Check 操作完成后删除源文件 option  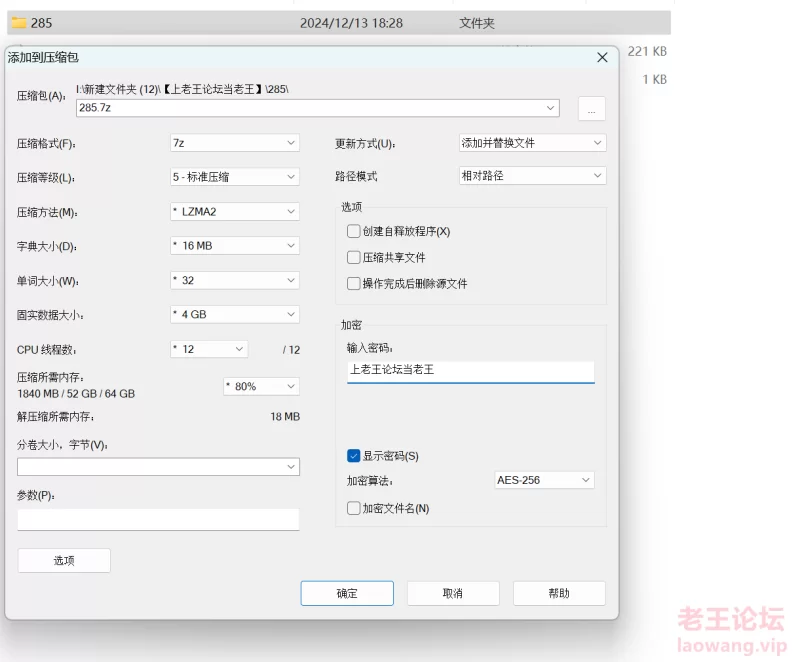(x=354, y=283)
